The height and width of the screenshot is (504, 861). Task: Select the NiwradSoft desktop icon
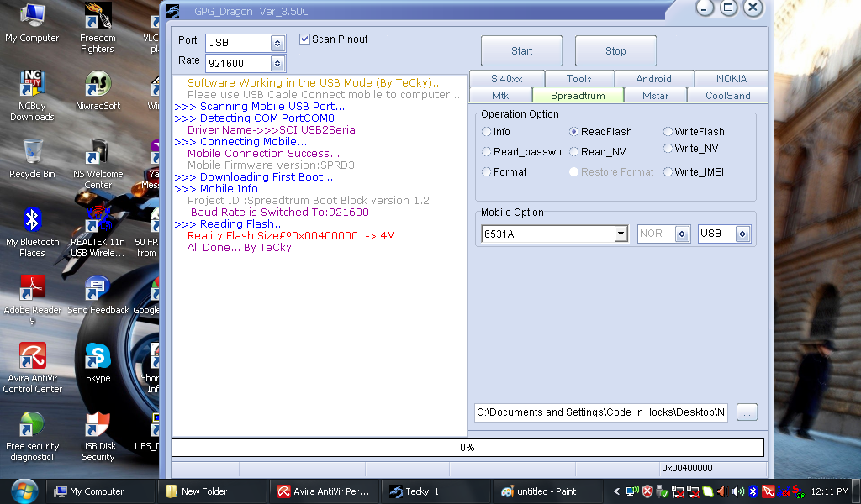click(x=98, y=91)
